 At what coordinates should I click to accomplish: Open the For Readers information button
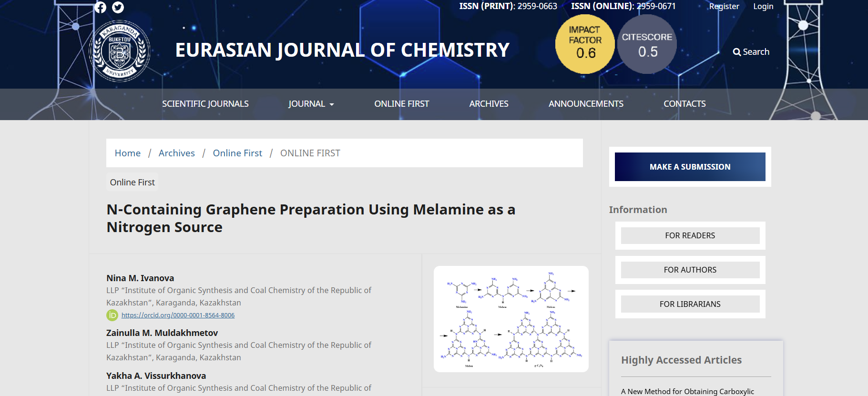click(690, 235)
